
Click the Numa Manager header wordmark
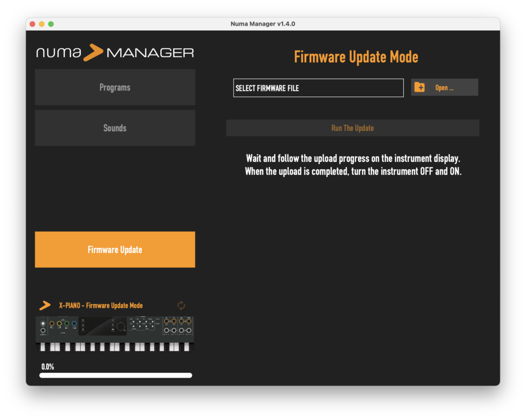pyautogui.click(x=115, y=52)
